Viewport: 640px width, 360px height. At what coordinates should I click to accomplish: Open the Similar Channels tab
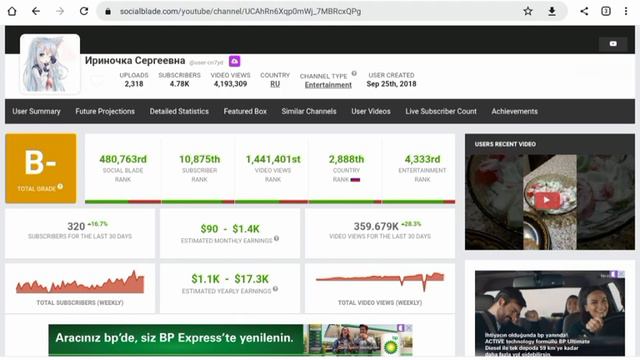click(x=309, y=111)
